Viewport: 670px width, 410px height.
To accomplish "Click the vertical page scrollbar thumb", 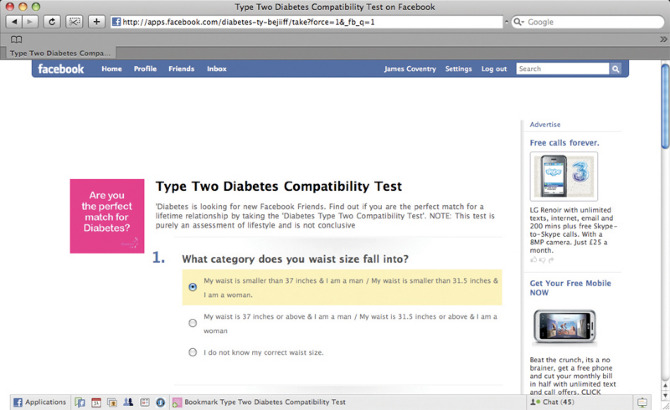I will [x=665, y=106].
